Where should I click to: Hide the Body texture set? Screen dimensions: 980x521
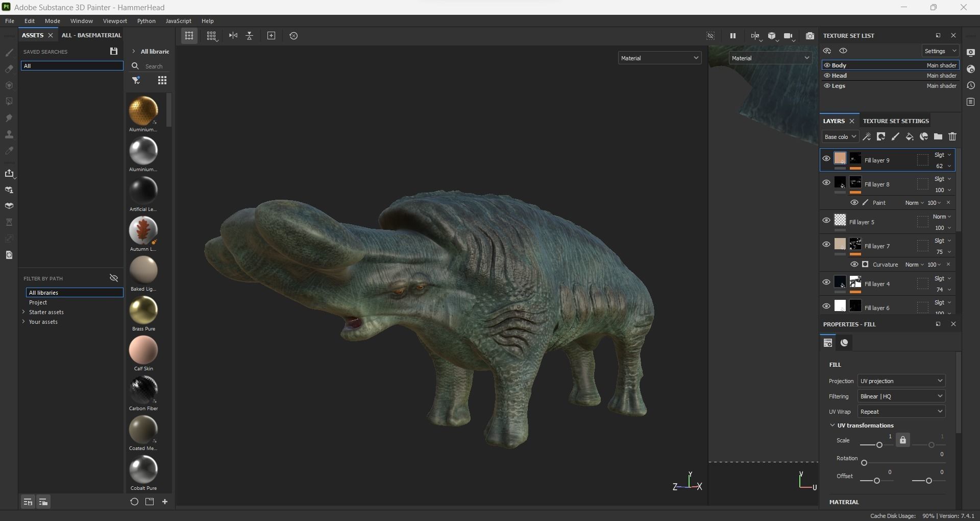[827, 65]
